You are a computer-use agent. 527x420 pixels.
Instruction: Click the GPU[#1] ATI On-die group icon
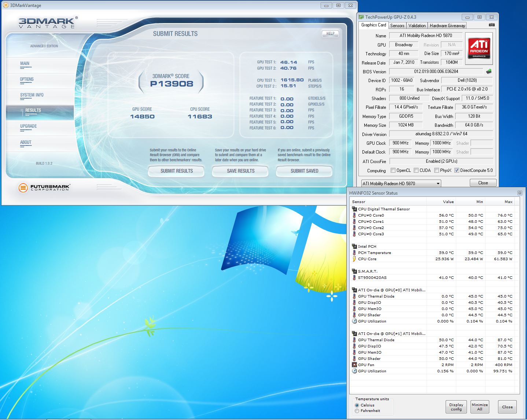[x=354, y=334]
